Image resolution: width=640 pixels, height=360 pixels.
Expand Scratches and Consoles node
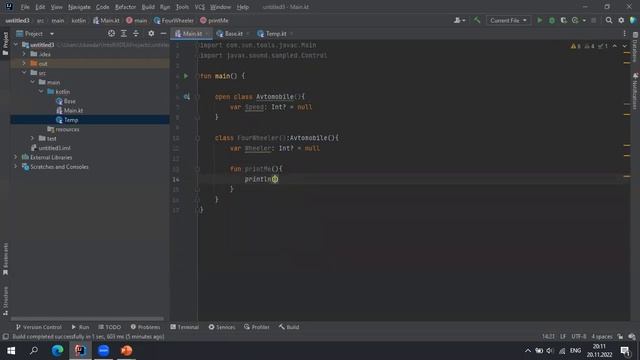click(x=16, y=167)
